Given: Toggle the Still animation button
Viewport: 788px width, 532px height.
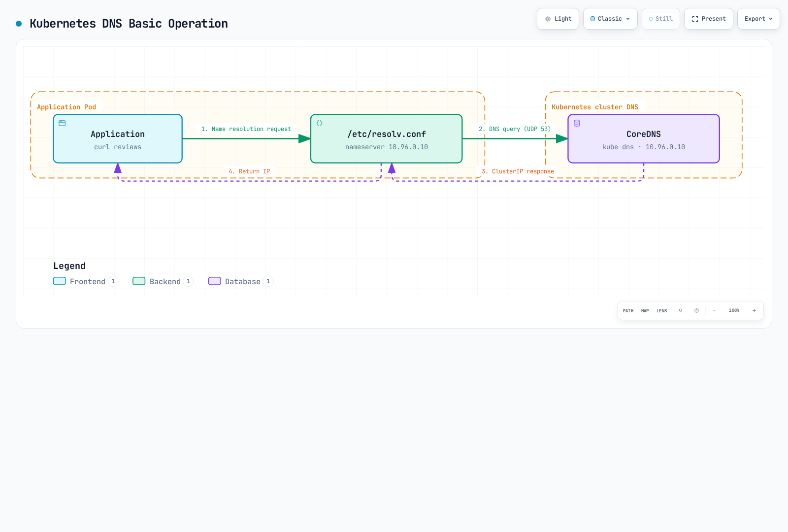Looking at the screenshot, I should click(x=661, y=19).
